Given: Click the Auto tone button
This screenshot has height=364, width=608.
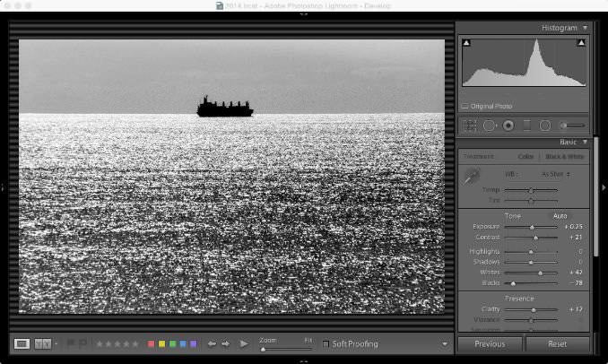Looking at the screenshot, I should tap(560, 216).
